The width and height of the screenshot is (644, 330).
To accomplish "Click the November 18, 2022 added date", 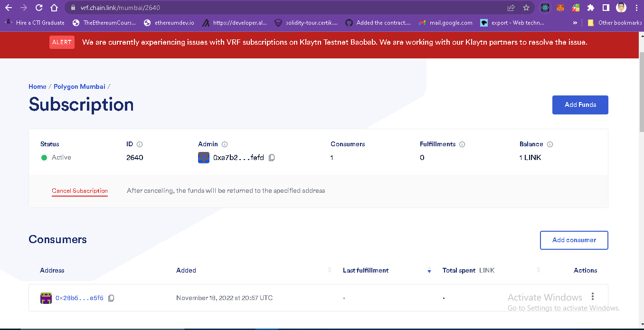I will (x=224, y=298).
